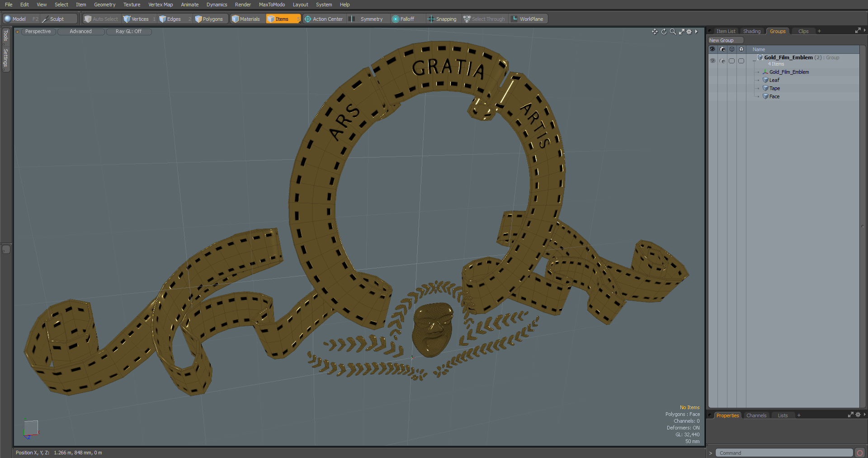Open the MaxToModo menu
This screenshot has width=868, height=458.
click(272, 5)
